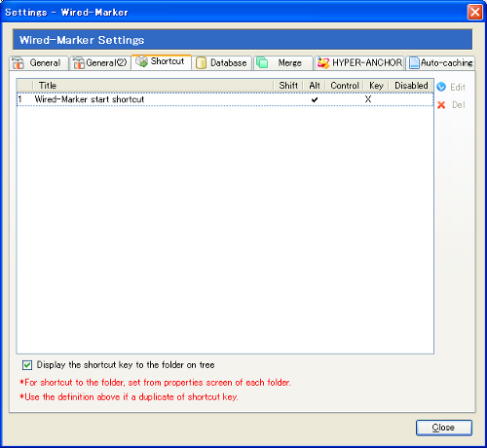Click the Database cylinder icon
The width and height of the screenshot is (487, 448).
coord(201,63)
